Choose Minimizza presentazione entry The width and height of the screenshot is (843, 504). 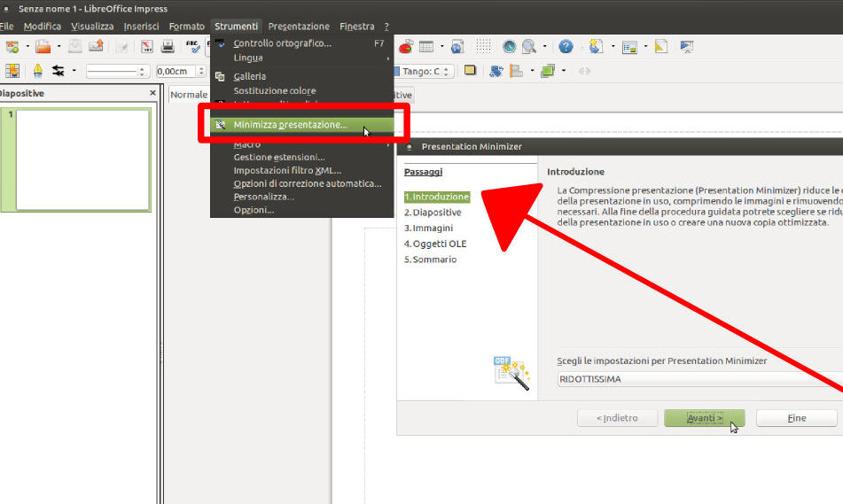(301, 125)
